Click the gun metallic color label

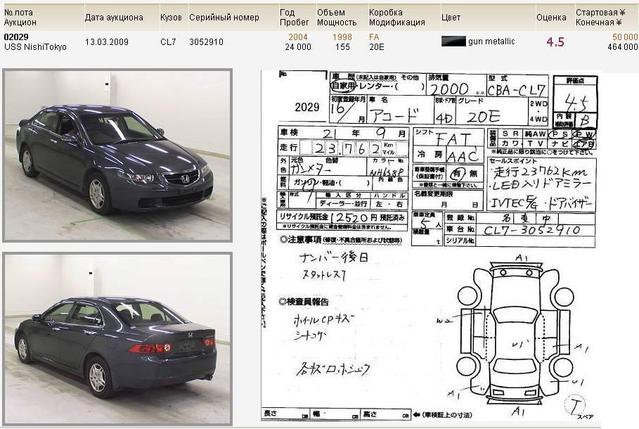pos(491,42)
